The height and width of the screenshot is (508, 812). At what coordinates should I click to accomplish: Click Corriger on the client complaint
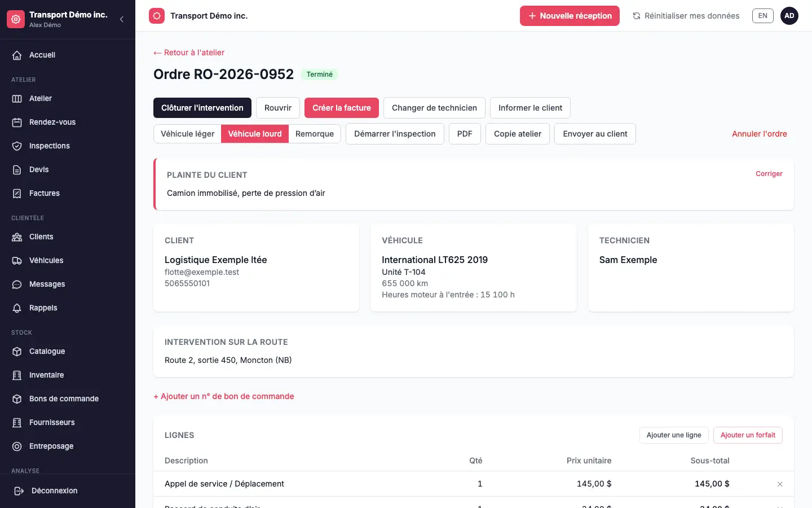769,174
